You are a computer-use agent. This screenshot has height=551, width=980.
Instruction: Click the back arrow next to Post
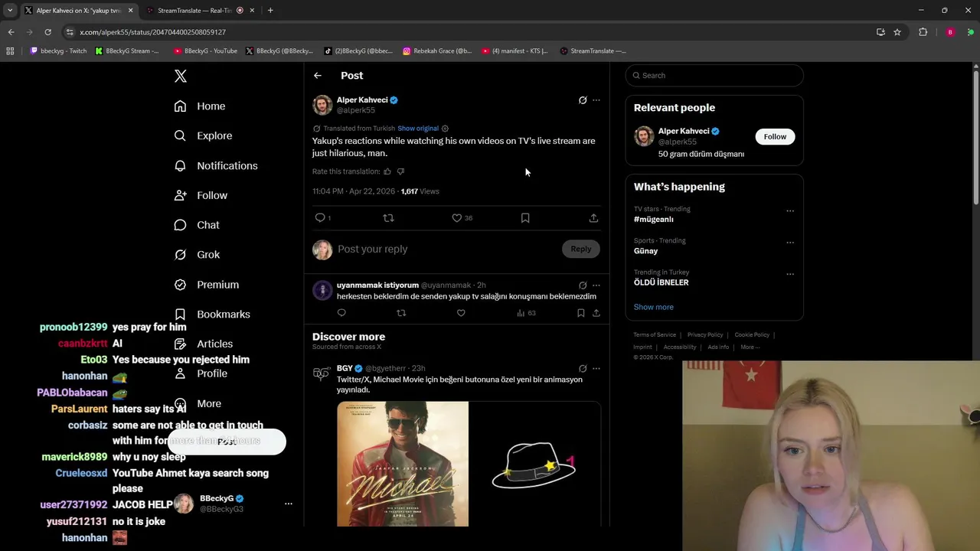[x=318, y=76]
